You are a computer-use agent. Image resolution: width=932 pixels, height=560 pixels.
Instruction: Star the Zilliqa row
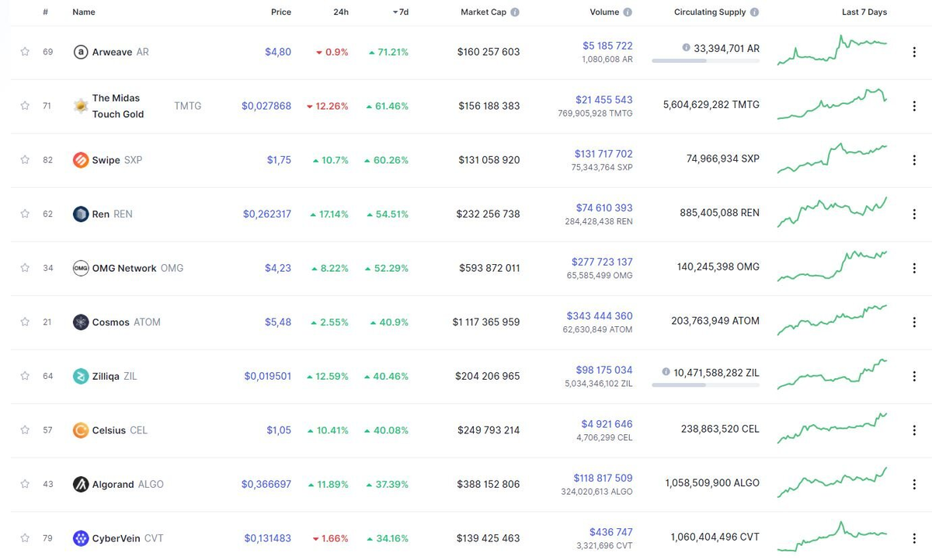pyautogui.click(x=25, y=376)
